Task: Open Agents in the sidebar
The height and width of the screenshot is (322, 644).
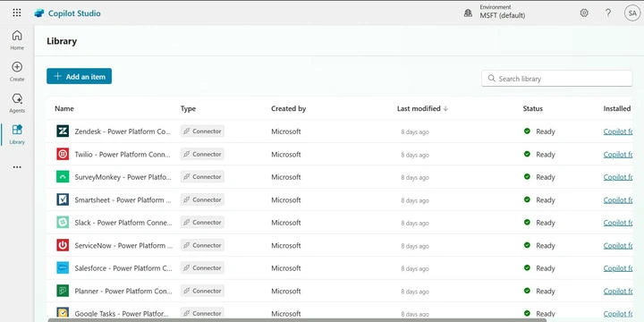Action: [17, 103]
